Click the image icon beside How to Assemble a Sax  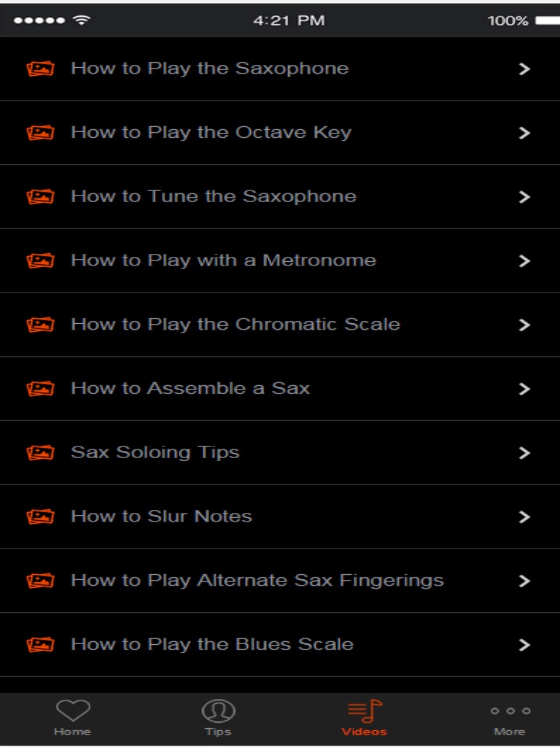(40, 389)
